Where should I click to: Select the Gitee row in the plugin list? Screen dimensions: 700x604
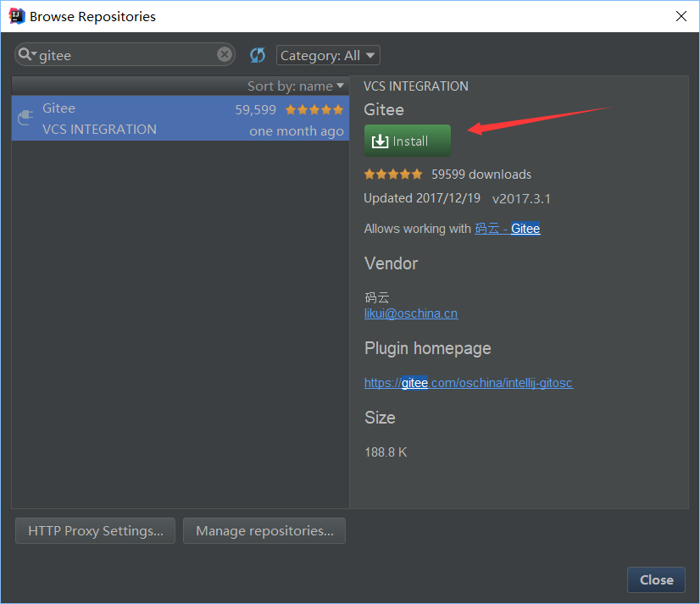181,119
